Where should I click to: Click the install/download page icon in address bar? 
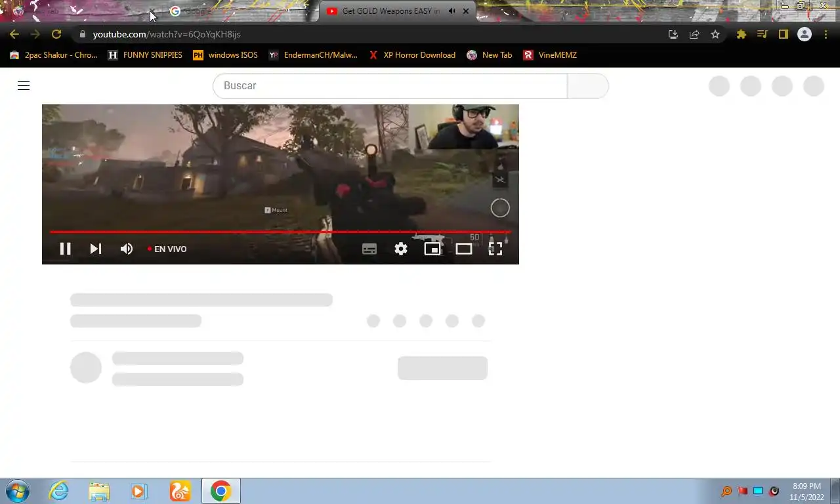(673, 34)
